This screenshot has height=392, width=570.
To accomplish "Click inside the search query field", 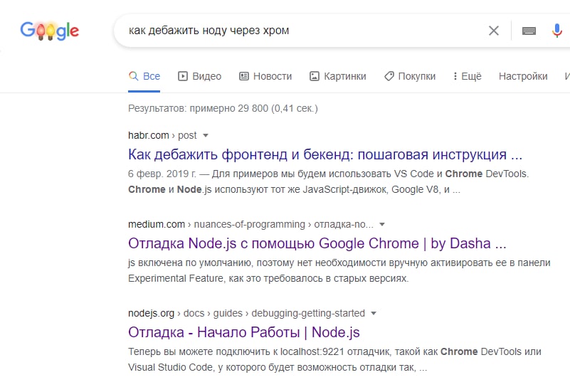I will click(x=299, y=31).
